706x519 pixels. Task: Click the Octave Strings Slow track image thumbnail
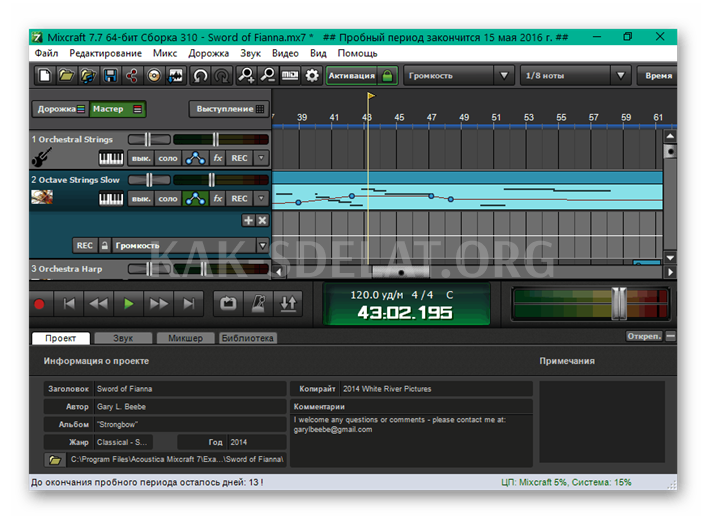coord(42,197)
